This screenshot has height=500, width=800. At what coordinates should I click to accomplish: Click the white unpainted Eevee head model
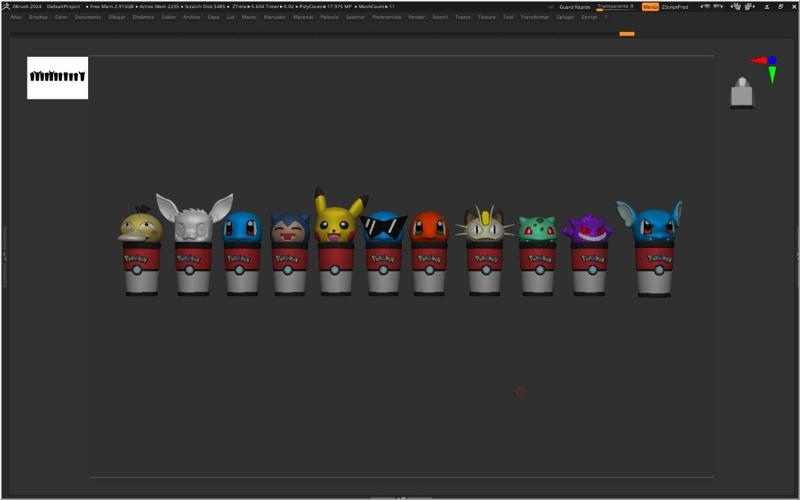(193, 220)
